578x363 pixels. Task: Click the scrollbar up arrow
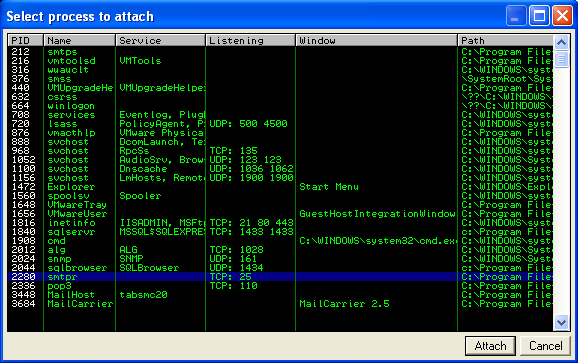pyautogui.click(x=561, y=43)
